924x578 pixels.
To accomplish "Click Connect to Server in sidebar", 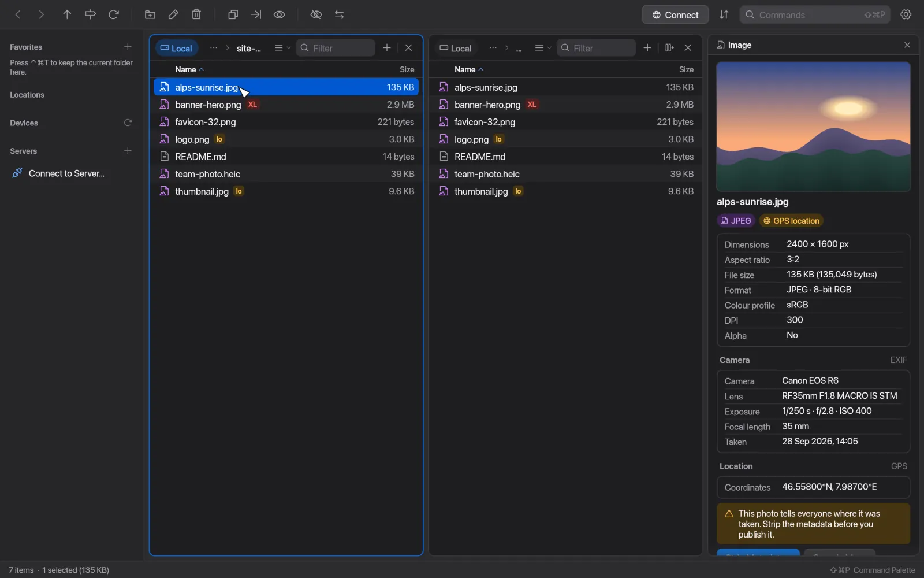I will 58,173.
